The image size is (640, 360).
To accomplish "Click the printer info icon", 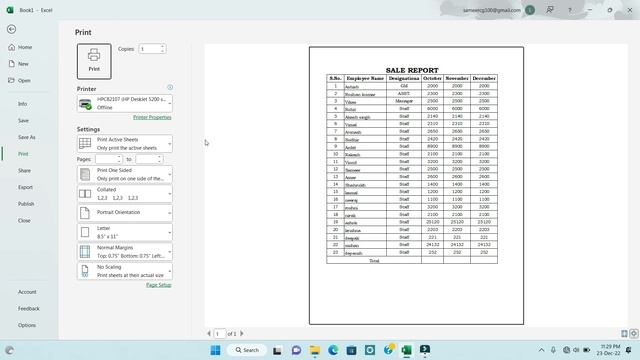I will (x=170, y=87).
